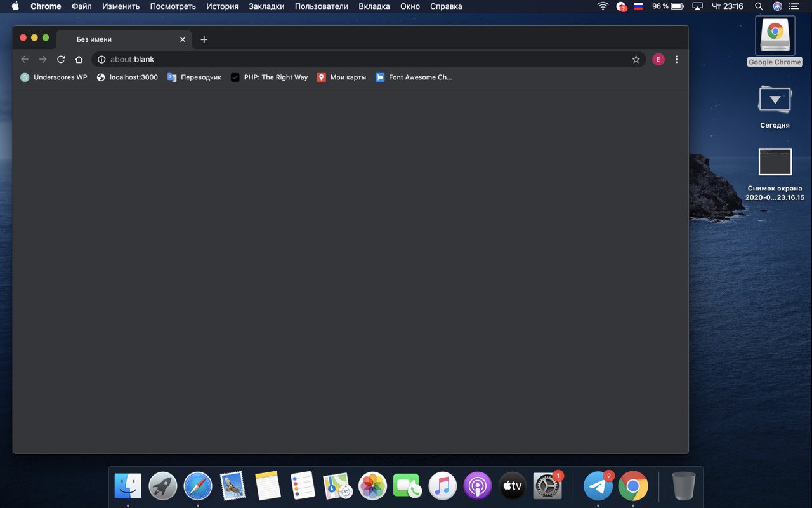The height and width of the screenshot is (508, 812).
Task: Open Spotlight search
Action: click(759, 6)
